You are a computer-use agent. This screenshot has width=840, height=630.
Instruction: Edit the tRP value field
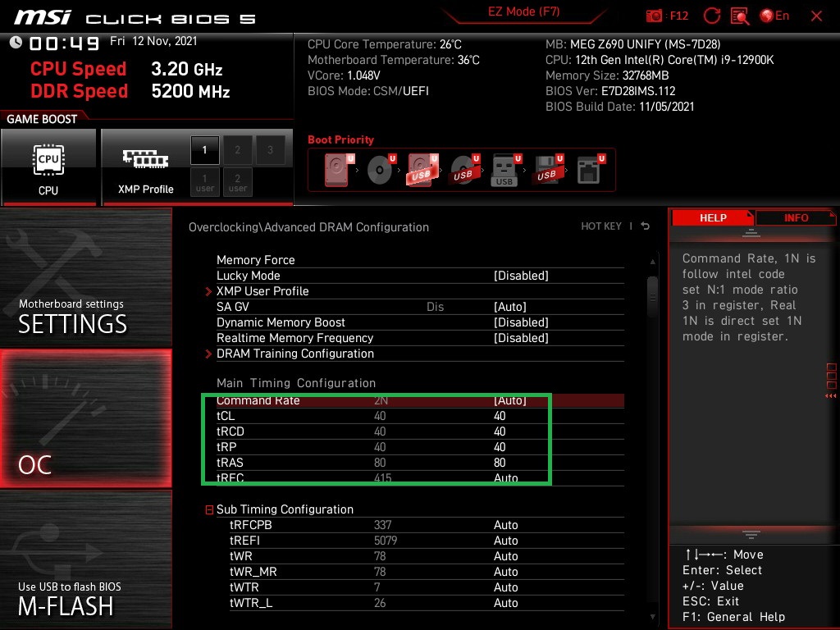click(x=500, y=447)
